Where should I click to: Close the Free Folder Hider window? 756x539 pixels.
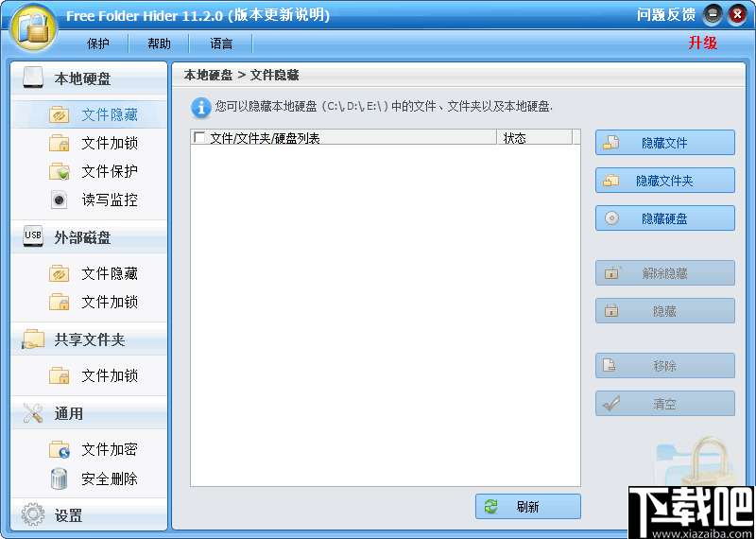tap(737, 15)
